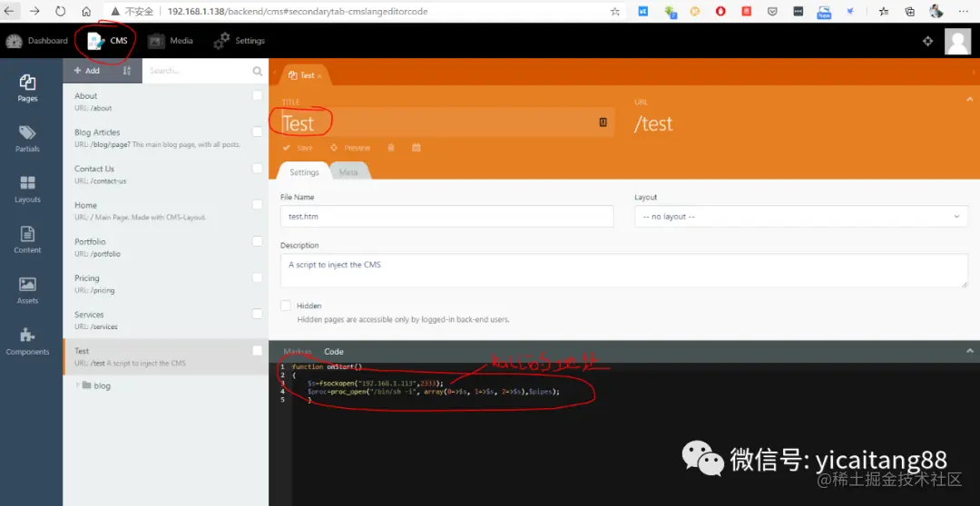This screenshot has width=980, height=506.
Task: Select Assets in the side navigation
Action: point(27,290)
